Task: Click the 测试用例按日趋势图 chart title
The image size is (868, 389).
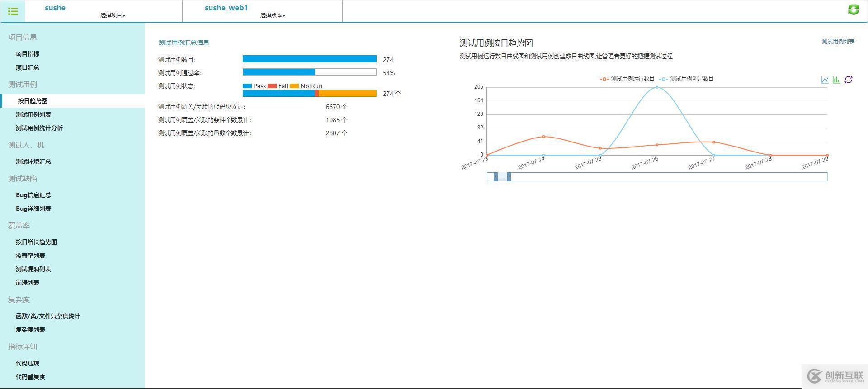Action: click(x=496, y=43)
